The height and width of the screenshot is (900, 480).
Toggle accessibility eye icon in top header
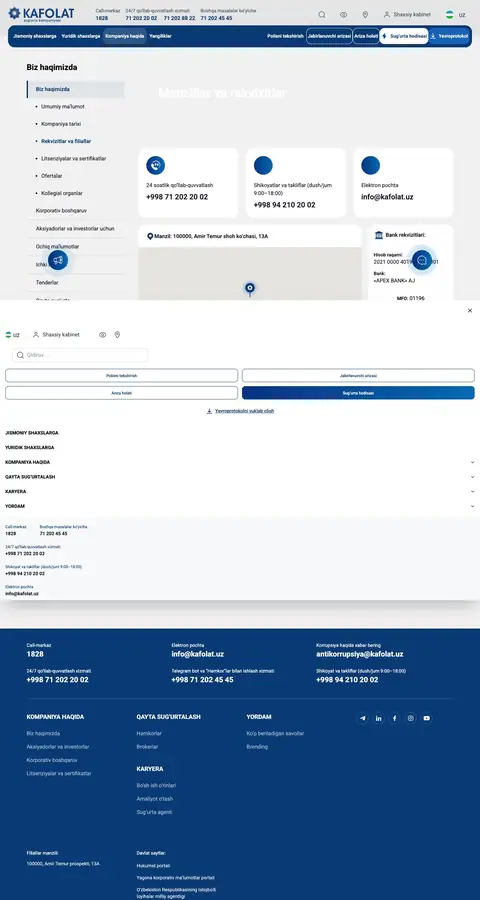pyautogui.click(x=343, y=15)
